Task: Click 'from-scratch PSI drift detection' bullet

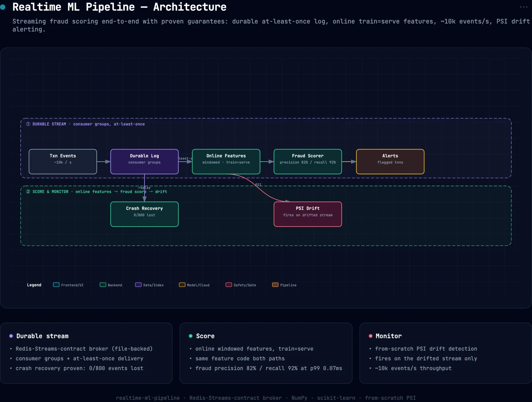Action: (x=426, y=349)
